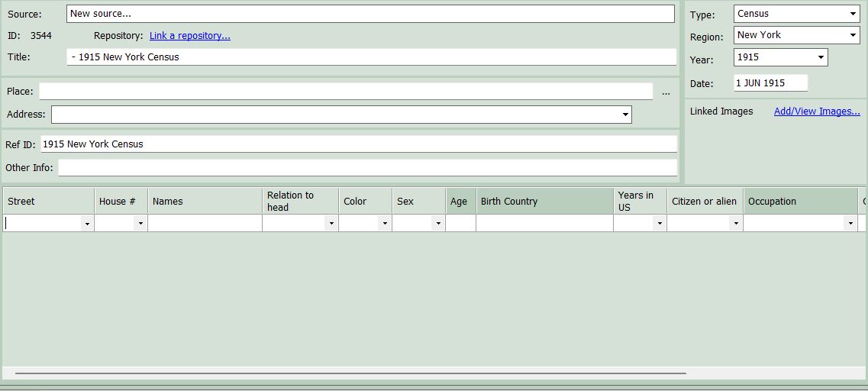
Task: Click the Names cell in the first row
Action: pos(205,223)
